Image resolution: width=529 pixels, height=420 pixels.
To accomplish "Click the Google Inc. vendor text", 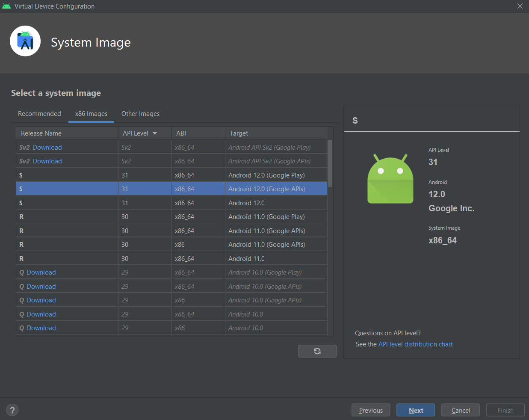I will coord(452,208).
